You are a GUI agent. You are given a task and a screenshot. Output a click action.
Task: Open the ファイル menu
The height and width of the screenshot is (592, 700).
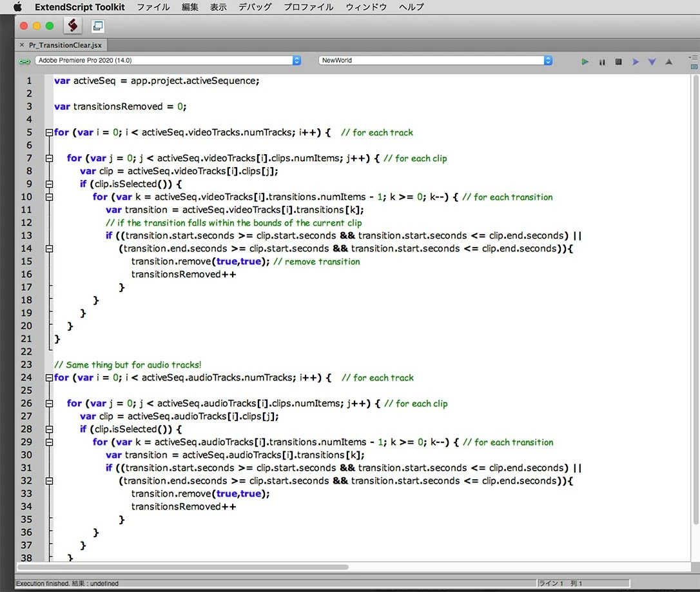[153, 6]
